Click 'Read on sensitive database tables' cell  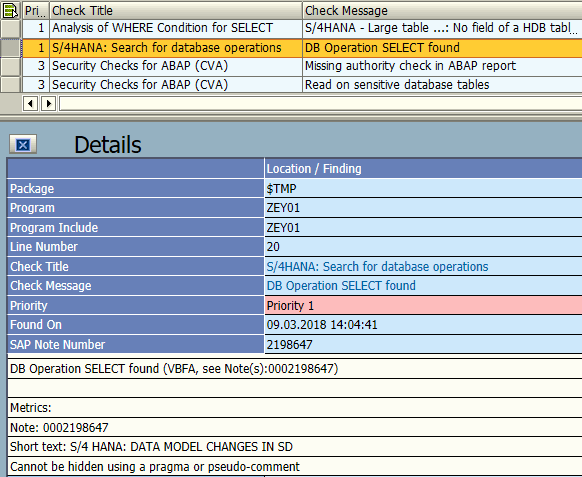[442, 85]
